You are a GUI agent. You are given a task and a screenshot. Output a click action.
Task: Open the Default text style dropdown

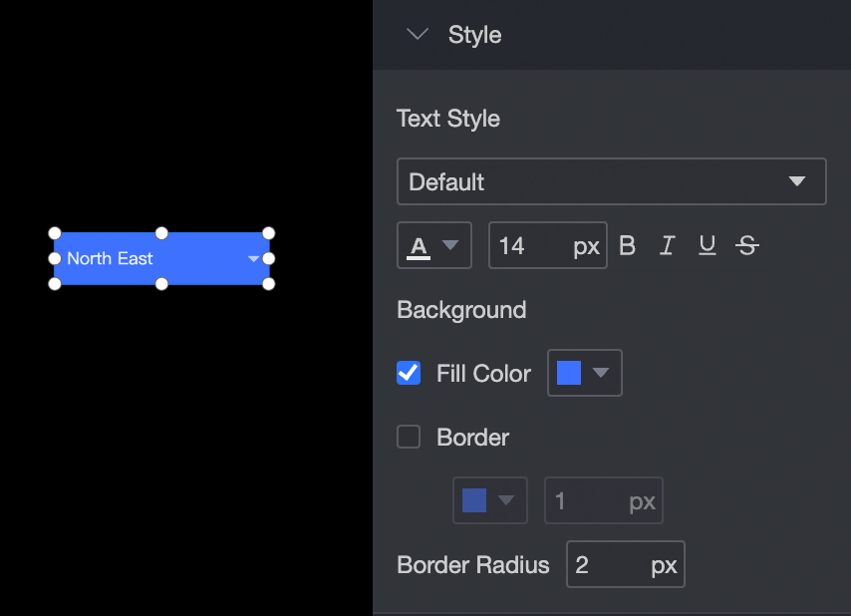point(611,181)
